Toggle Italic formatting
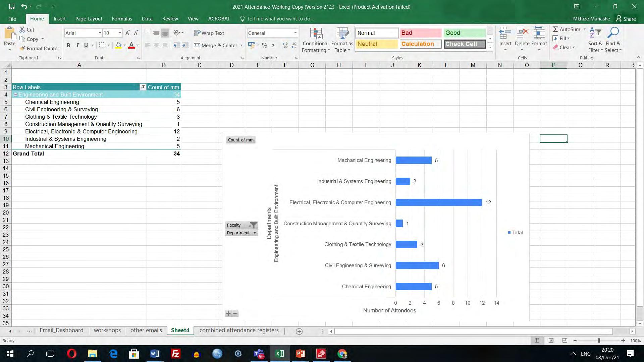 pos(77,45)
